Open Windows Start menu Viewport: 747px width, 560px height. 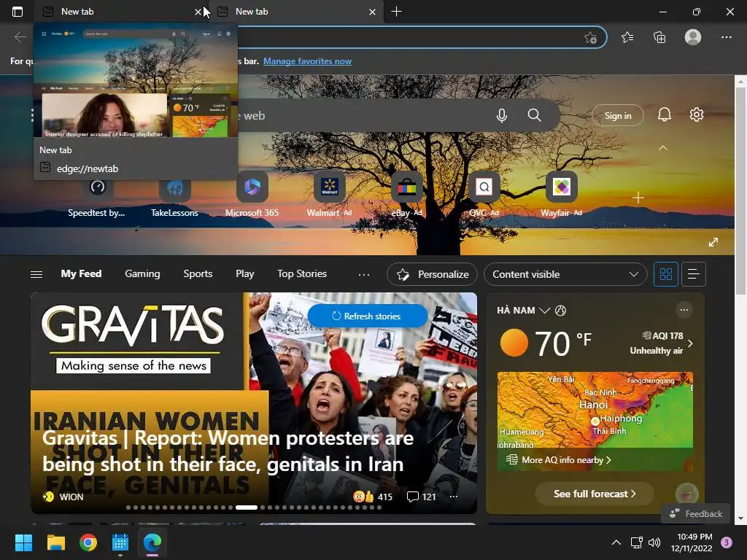pyautogui.click(x=23, y=542)
